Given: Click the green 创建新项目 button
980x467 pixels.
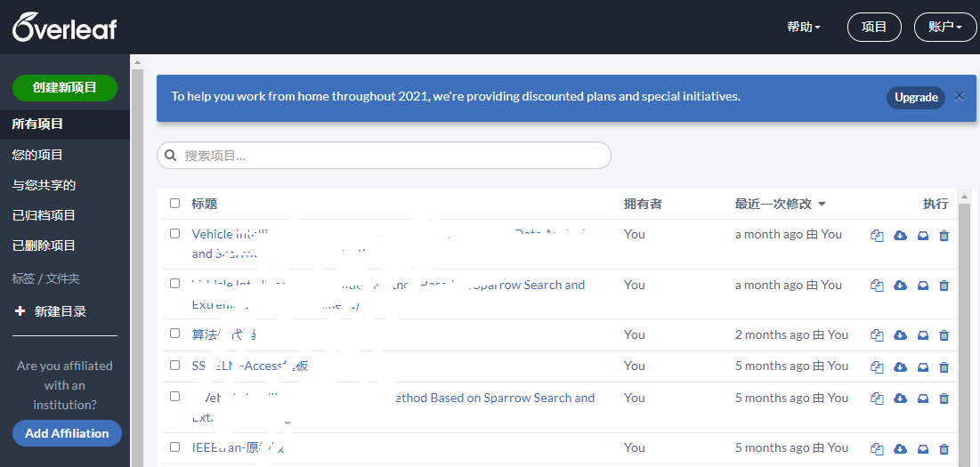Looking at the screenshot, I should click(65, 87).
